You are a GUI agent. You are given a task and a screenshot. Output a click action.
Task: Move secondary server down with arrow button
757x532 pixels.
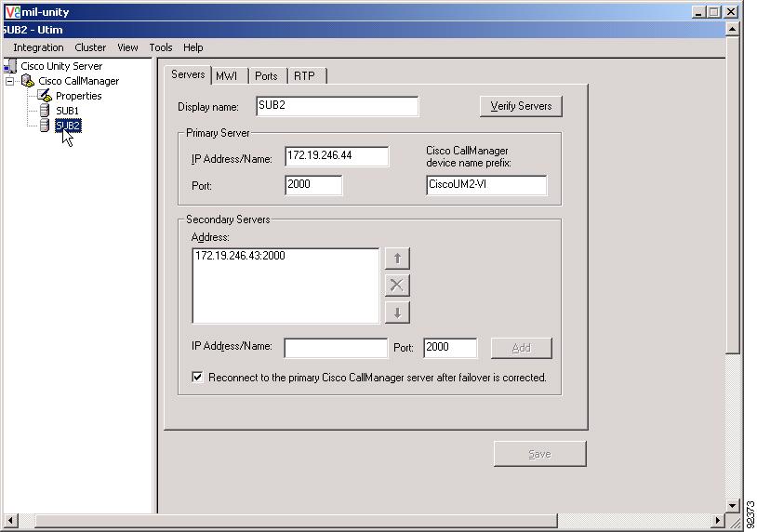click(397, 313)
